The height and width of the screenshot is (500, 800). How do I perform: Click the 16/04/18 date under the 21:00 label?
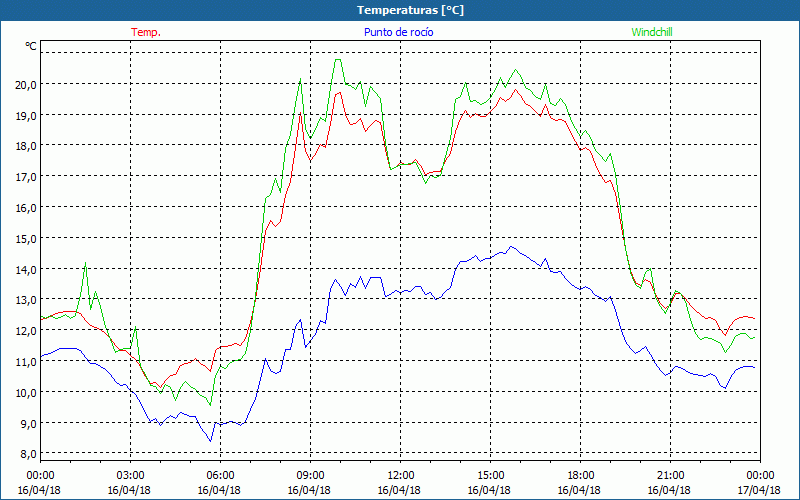[x=669, y=490]
